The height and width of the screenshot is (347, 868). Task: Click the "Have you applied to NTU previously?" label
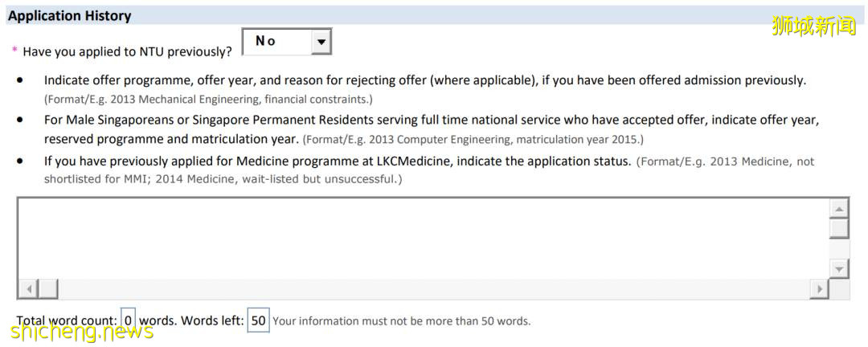coord(127,51)
